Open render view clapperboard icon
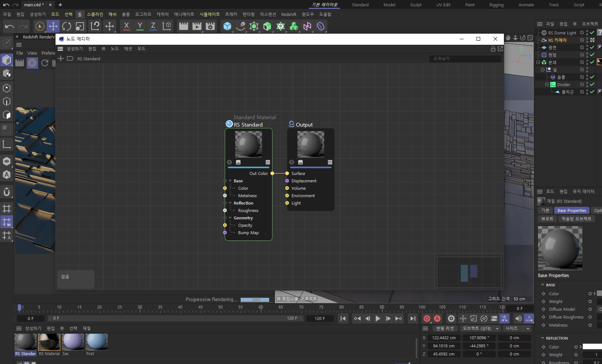The width and height of the screenshot is (602, 364). tap(184, 26)
